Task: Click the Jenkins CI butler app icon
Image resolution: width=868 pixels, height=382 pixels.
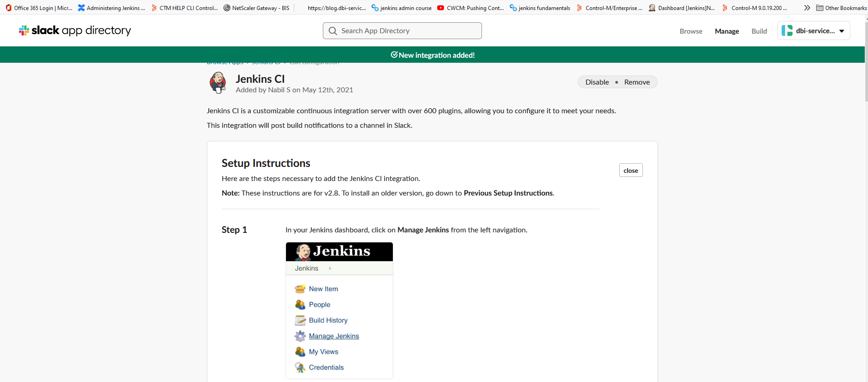Action: click(218, 83)
